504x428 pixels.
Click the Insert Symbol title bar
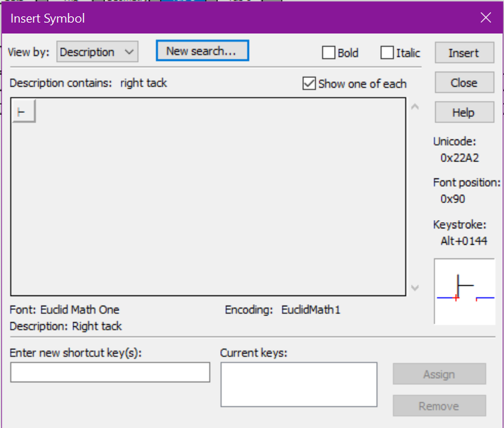click(x=205, y=18)
